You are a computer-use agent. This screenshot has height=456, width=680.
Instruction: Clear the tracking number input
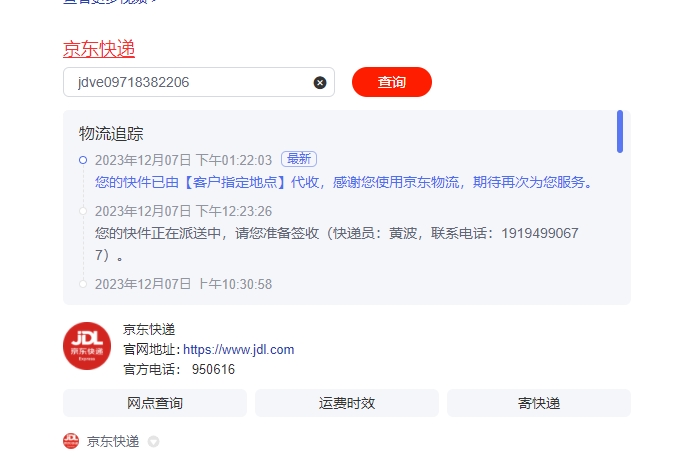320,82
